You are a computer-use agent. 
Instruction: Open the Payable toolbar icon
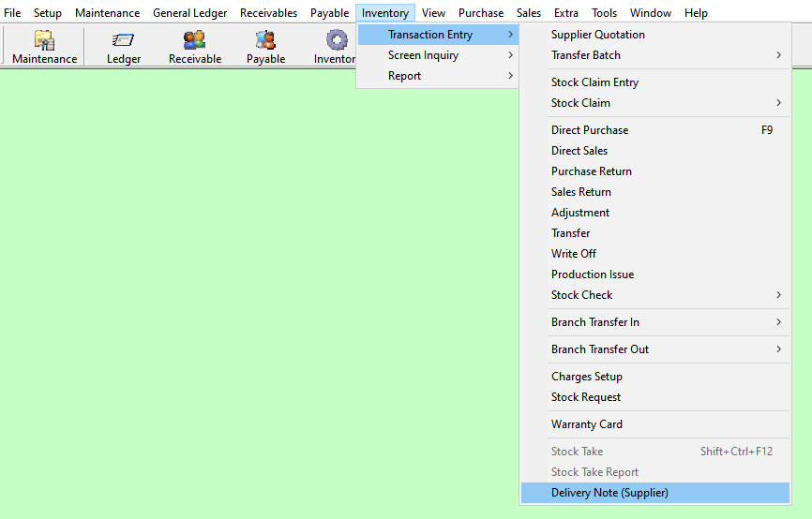(x=265, y=47)
